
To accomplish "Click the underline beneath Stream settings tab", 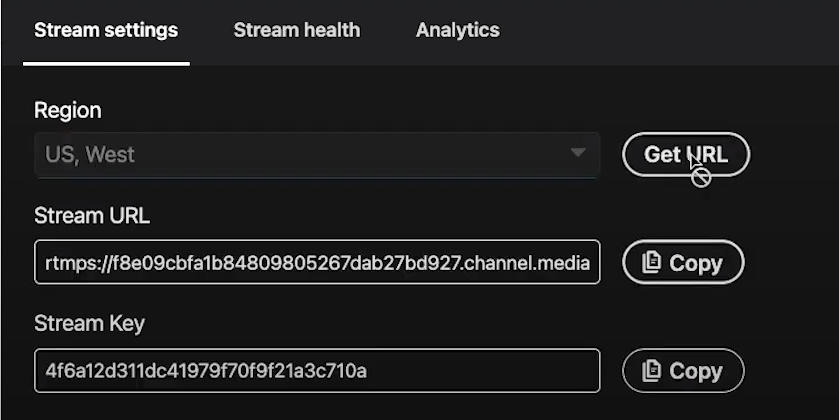I will point(106,64).
